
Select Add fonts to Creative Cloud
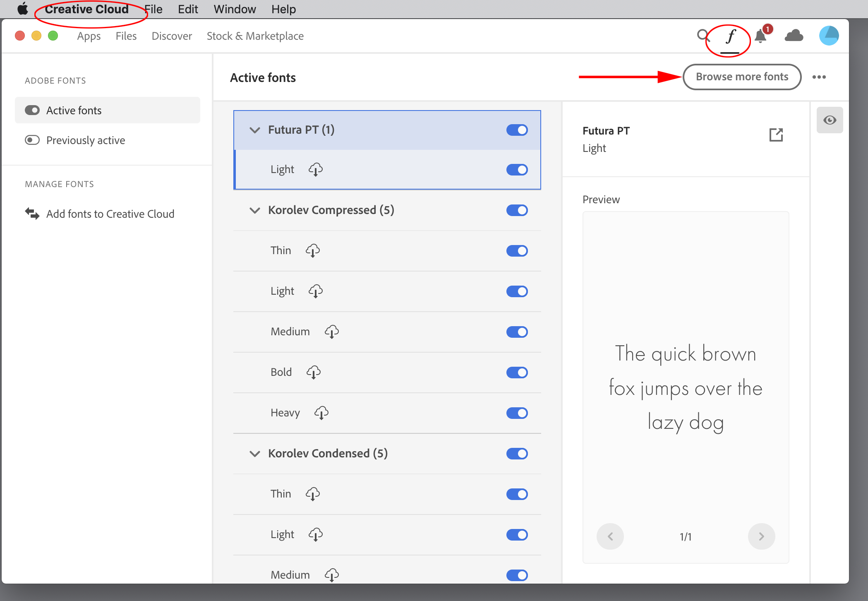[110, 214]
